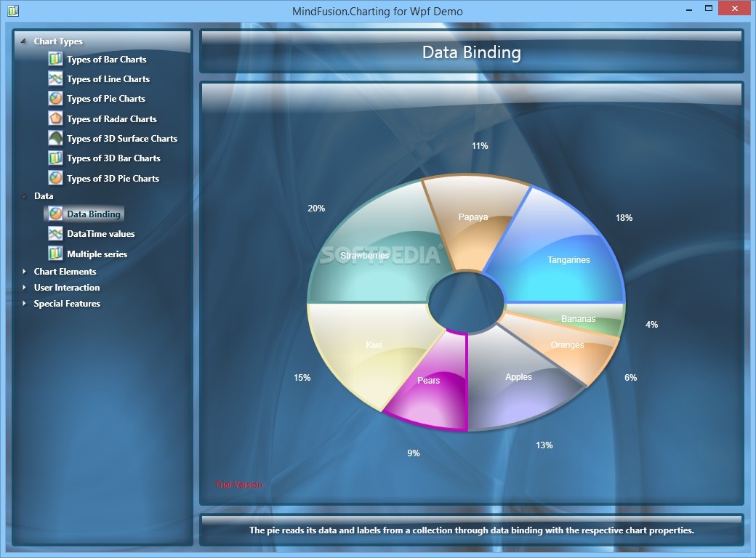Select the DataTime values item
The height and width of the screenshot is (558, 756).
coord(101,234)
